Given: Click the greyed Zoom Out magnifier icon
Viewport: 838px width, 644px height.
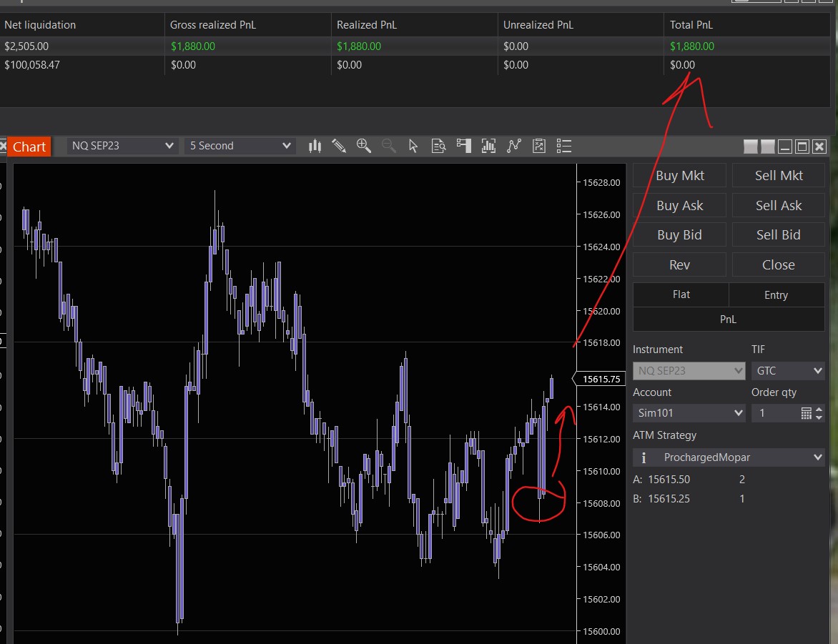Looking at the screenshot, I should [388, 146].
